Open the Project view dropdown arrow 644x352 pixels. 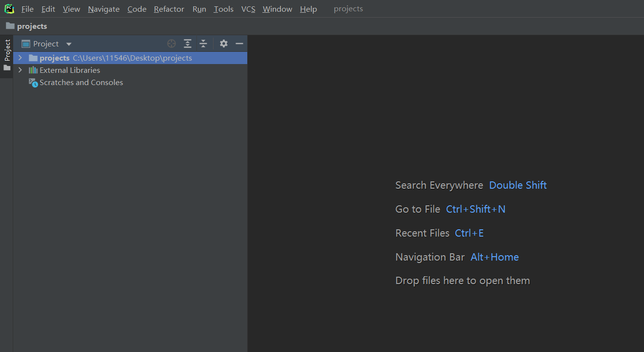[69, 44]
